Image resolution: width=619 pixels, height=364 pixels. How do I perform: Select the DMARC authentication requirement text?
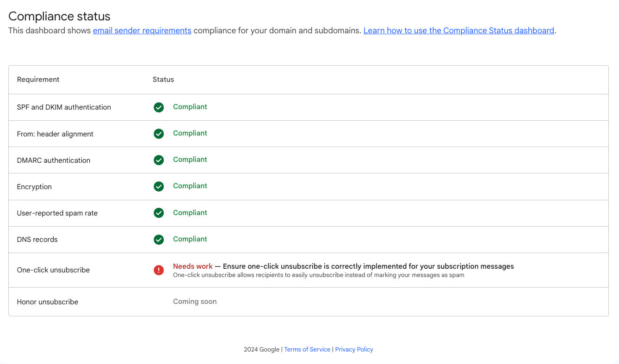(x=54, y=160)
